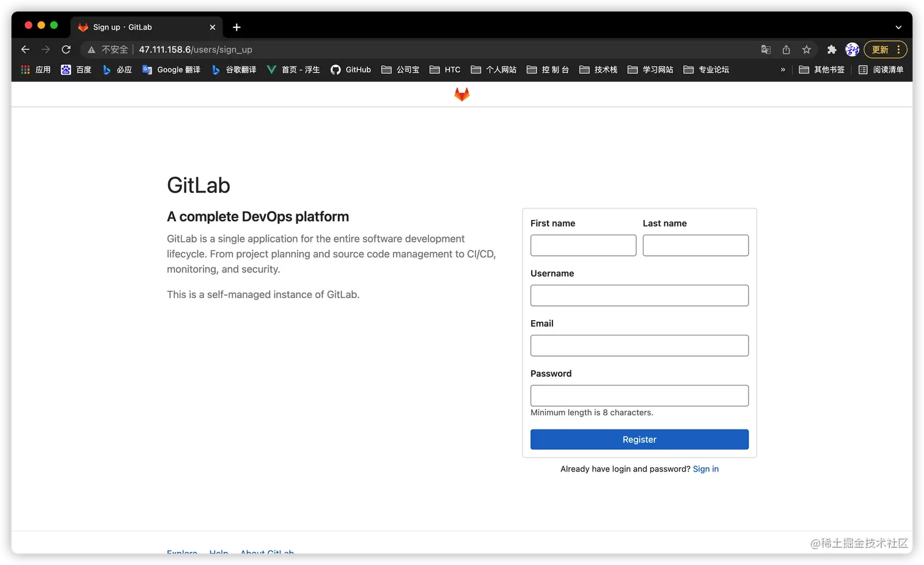This screenshot has height=565, width=924.
Task: Open the 谷歌翻译 bookmark
Action: [x=234, y=70]
